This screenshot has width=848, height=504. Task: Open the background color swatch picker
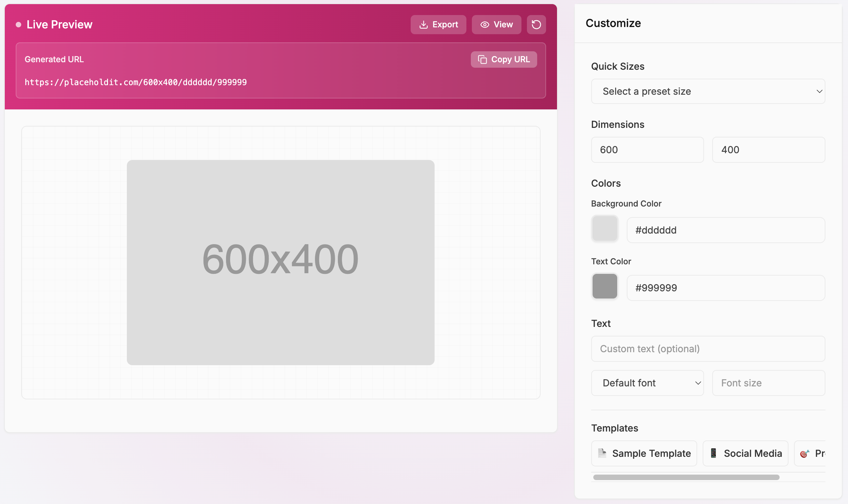605,228
